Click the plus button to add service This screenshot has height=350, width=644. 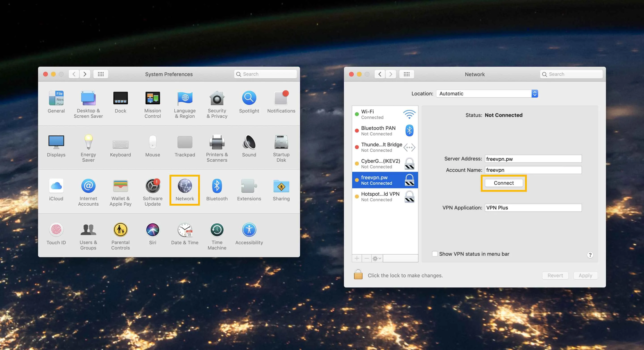(357, 258)
